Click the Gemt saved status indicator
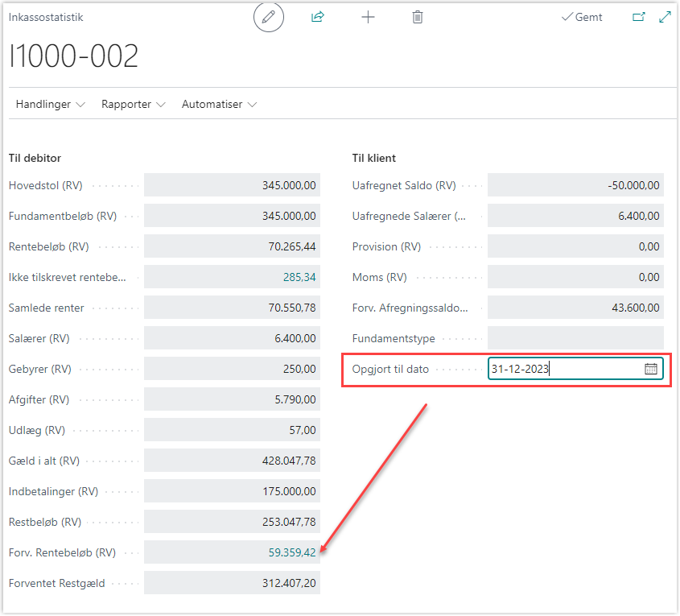 pos(582,17)
